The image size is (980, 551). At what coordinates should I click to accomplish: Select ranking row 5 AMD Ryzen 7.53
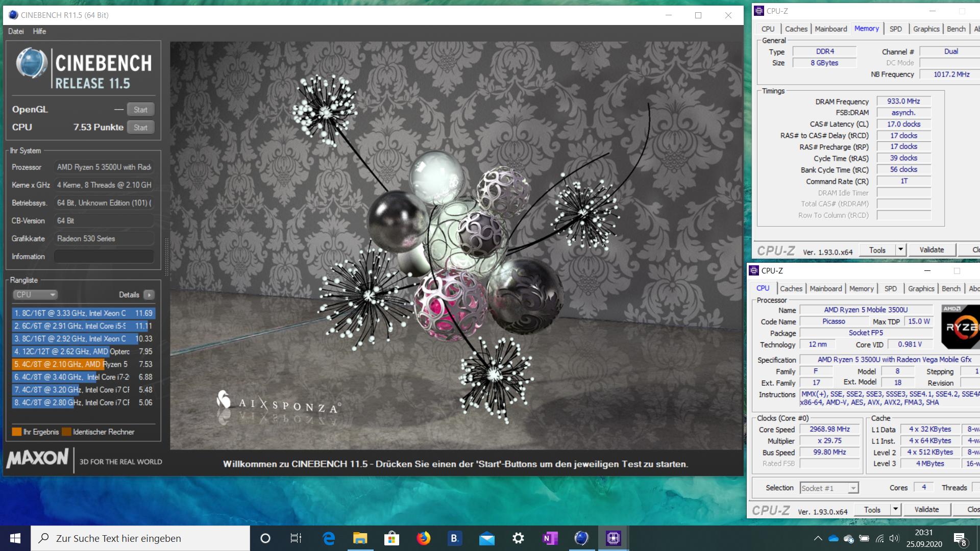click(83, 364)
